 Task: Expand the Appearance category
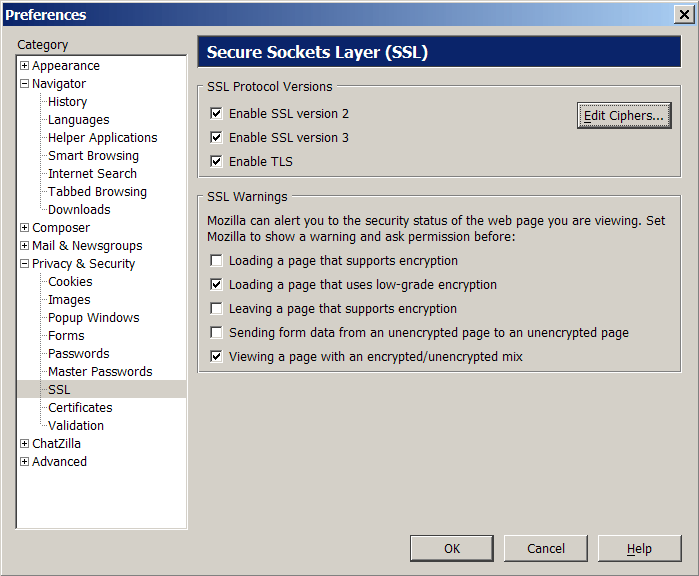25,66
